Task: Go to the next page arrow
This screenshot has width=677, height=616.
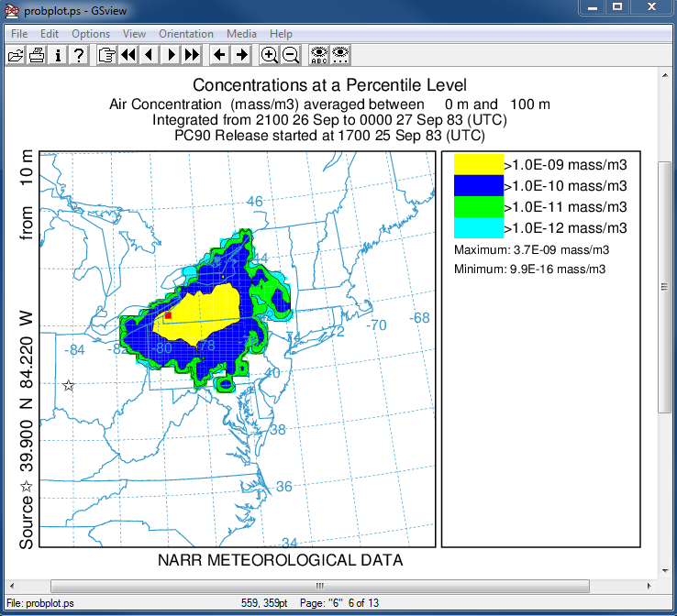Action: [171, 55]
